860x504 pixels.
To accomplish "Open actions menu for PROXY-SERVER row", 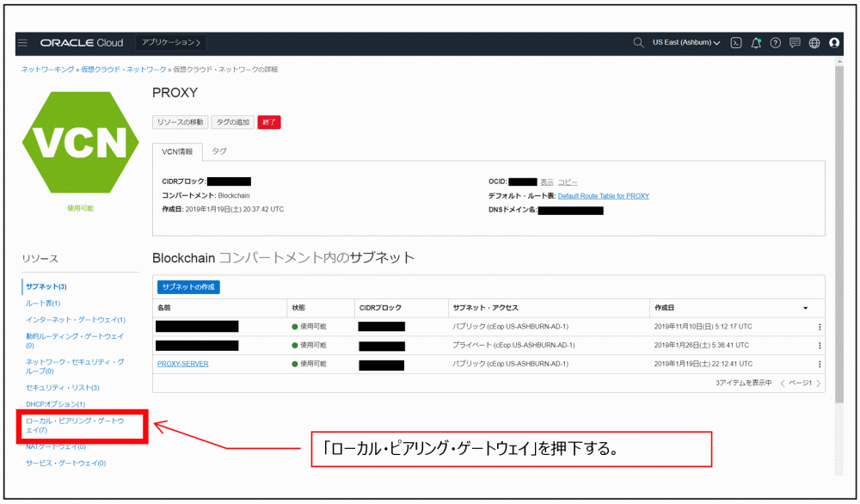I will pyautogui.click(x=820, y=364).
